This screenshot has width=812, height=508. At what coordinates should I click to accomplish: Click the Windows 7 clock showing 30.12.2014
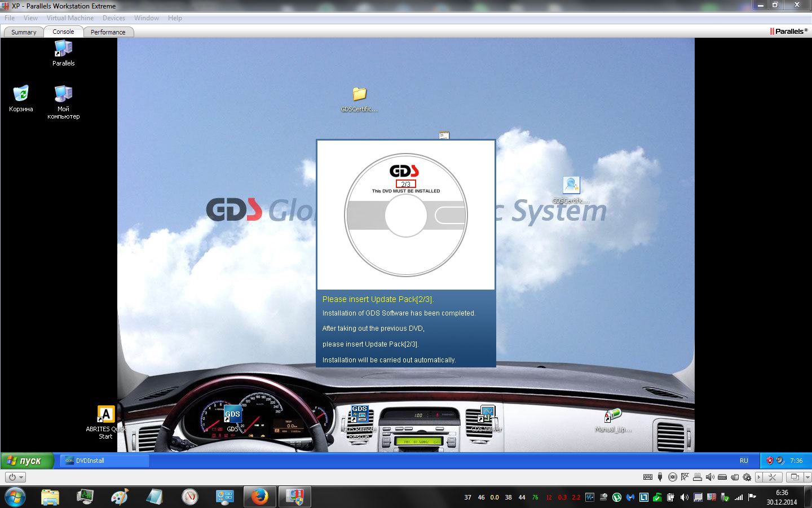coord(782,497)
